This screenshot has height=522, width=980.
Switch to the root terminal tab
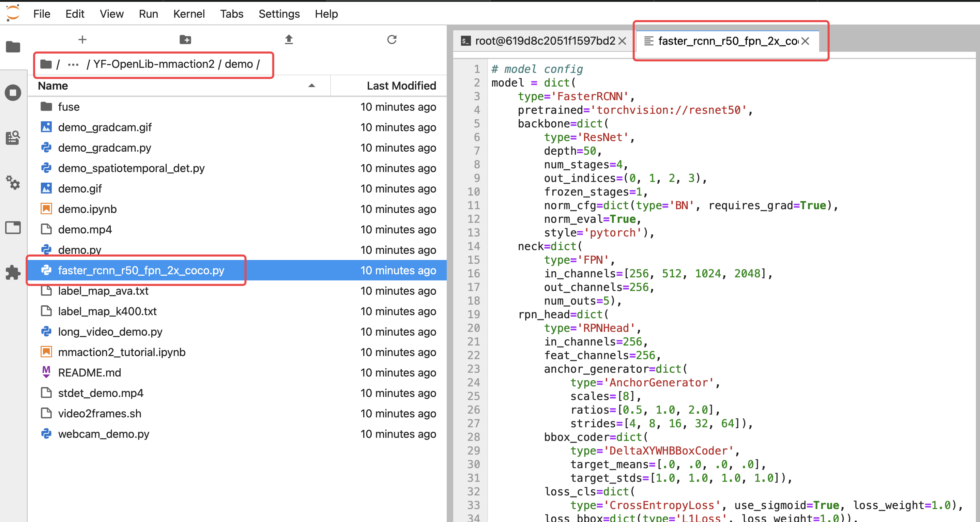coord(540,41)
